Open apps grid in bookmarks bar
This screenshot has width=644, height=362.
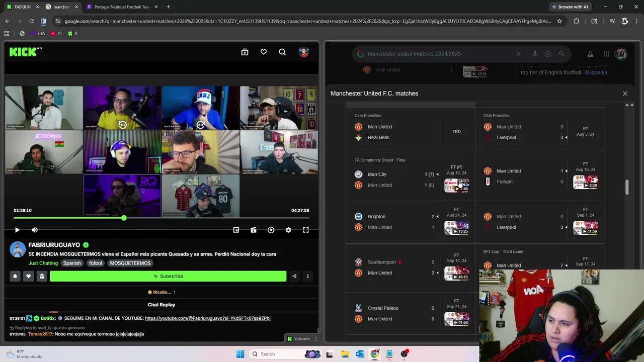pos(7,33)
